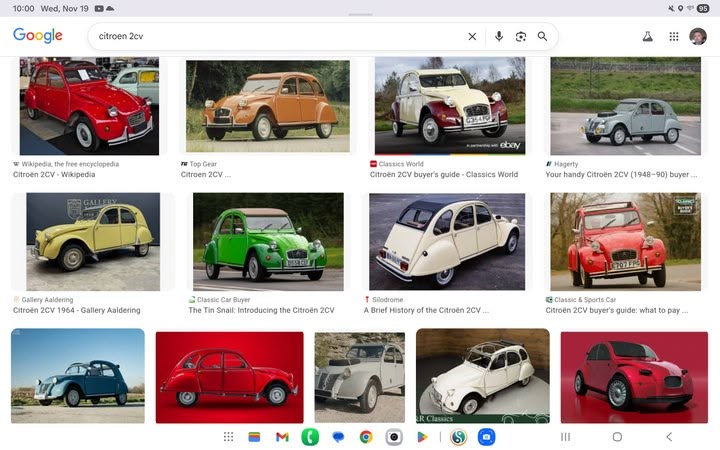Click the citroen 2cv search field

tap(270, 37)
